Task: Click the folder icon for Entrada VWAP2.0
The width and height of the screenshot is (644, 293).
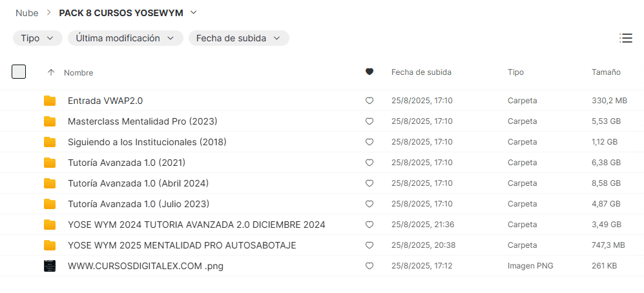Action: click(50, 101)
